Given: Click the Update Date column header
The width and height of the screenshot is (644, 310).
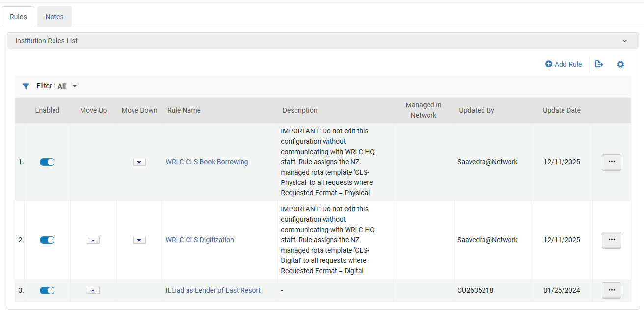Looking at the screenshot, I should tap(562, 110).
